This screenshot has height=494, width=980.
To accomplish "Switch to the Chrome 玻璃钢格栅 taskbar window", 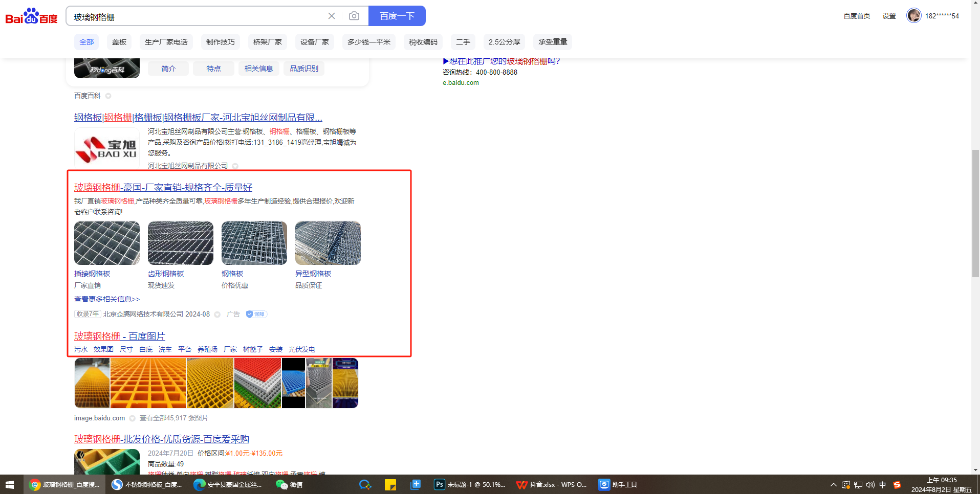I will pyautogui.click(x=64, y=484).
